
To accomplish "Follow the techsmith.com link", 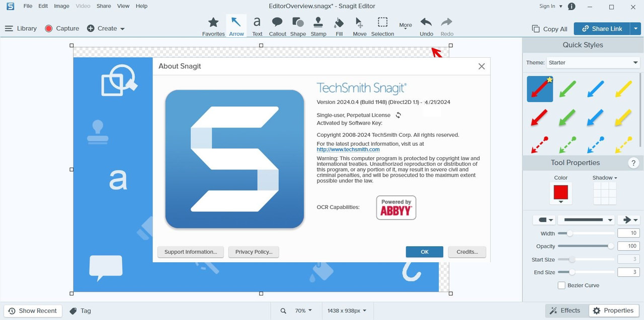I will [348, 149].
